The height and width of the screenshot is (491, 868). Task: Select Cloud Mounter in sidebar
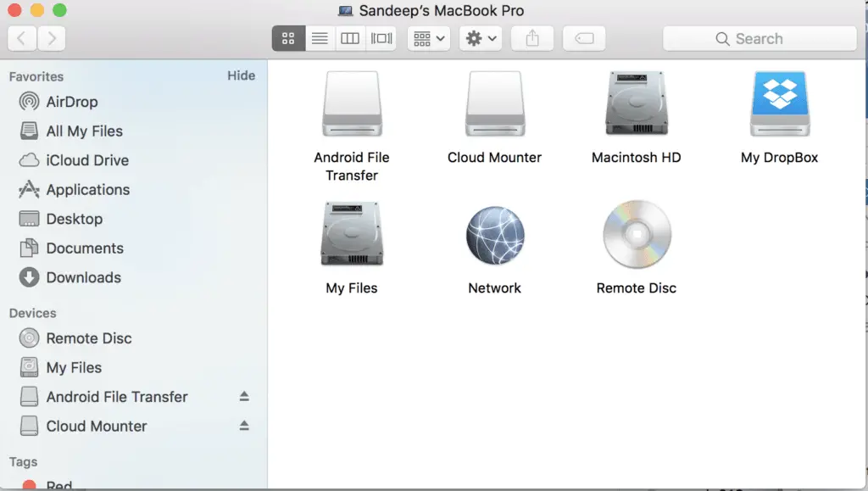[133, 427]
